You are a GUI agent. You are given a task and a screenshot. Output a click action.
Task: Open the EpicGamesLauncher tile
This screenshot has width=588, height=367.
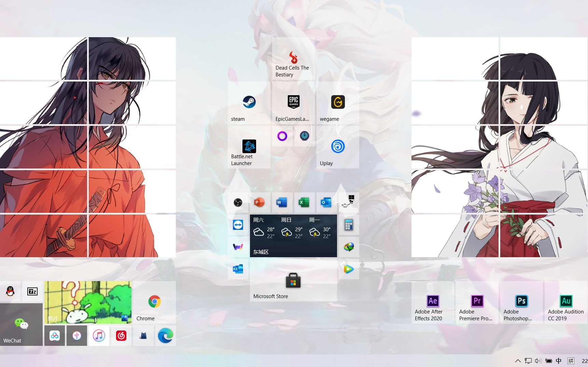(x=293, y=103)
